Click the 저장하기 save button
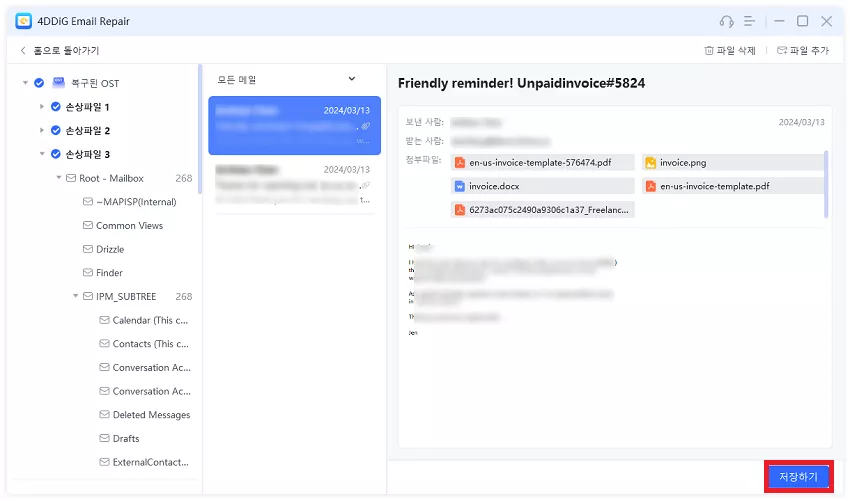 click(799, 477)
